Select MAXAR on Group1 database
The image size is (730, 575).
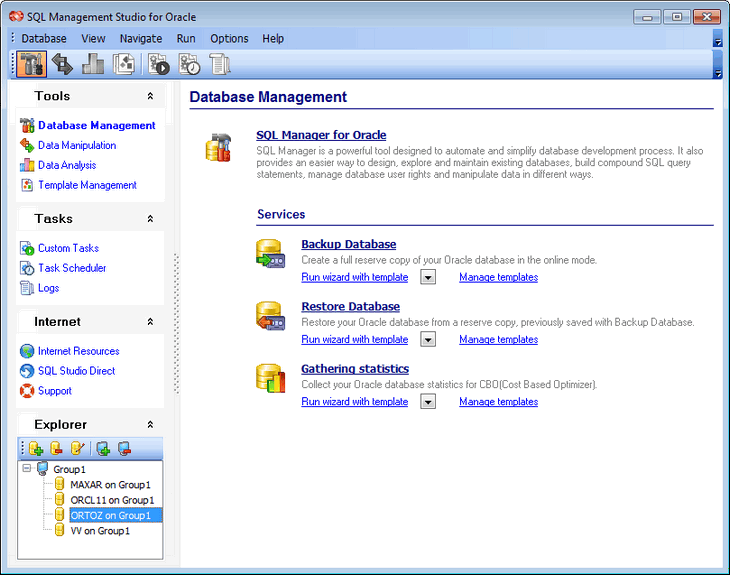pos(110,485)
